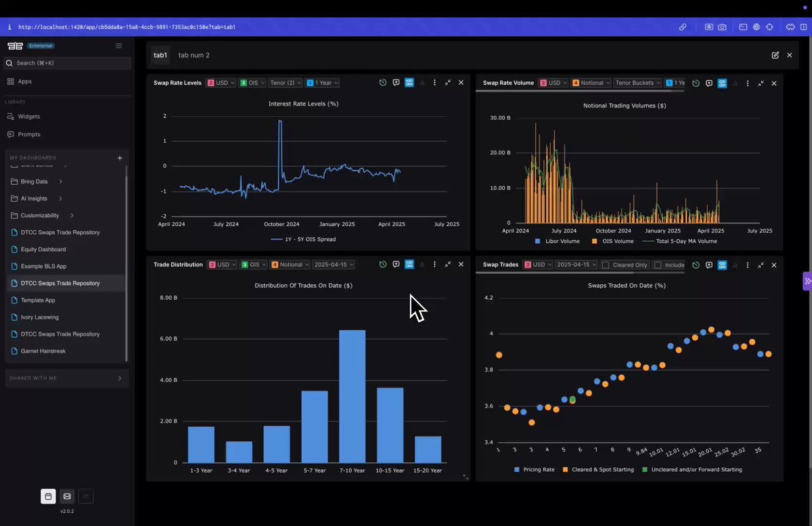This screenshot has width=812, height=526.
Task: Toggle parameter grouping icon on Swap Rate Levels
Action: coord(409,83)
